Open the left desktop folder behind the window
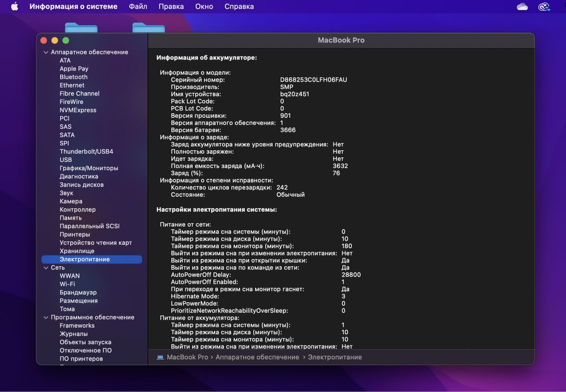The image size is (566, 392). point(81,28)
